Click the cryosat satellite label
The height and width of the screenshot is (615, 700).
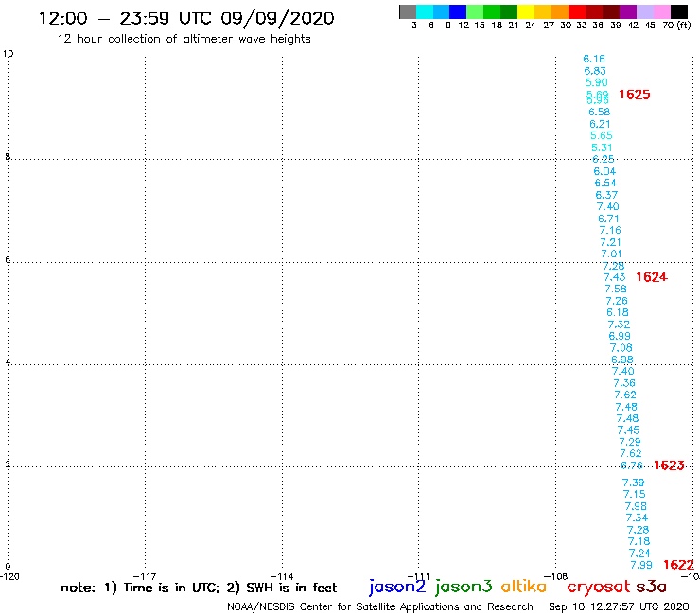[598, 587]
